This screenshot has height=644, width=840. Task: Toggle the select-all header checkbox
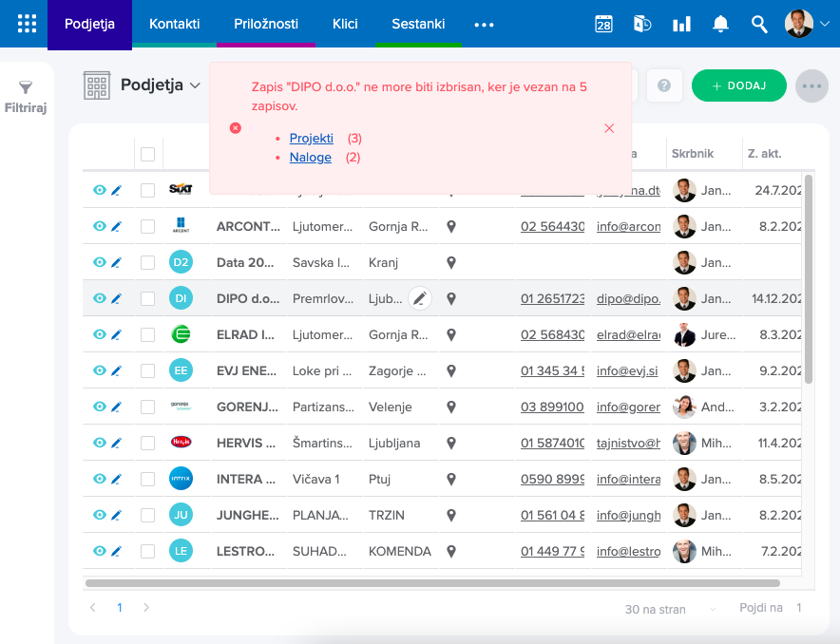click(147, 154)
